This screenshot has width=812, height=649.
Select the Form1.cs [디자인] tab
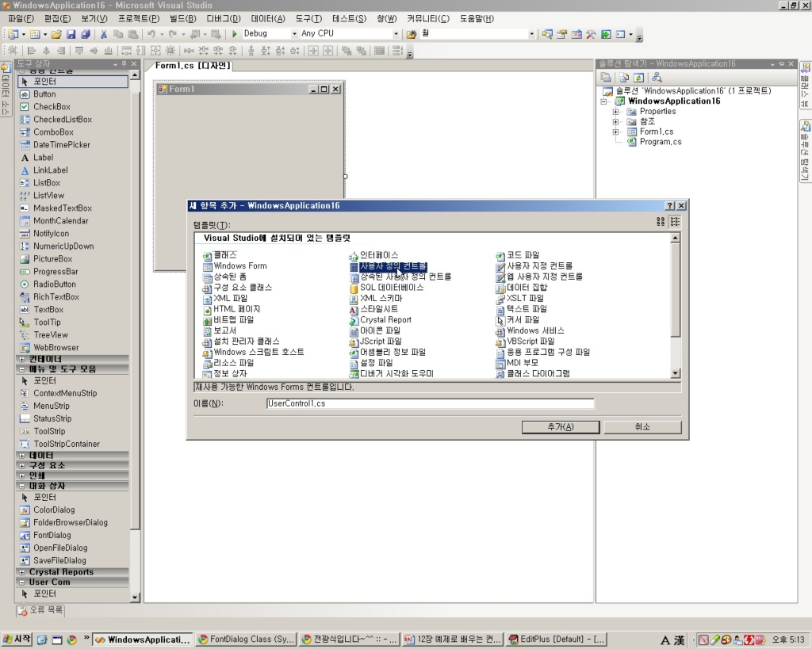point(192,66)
